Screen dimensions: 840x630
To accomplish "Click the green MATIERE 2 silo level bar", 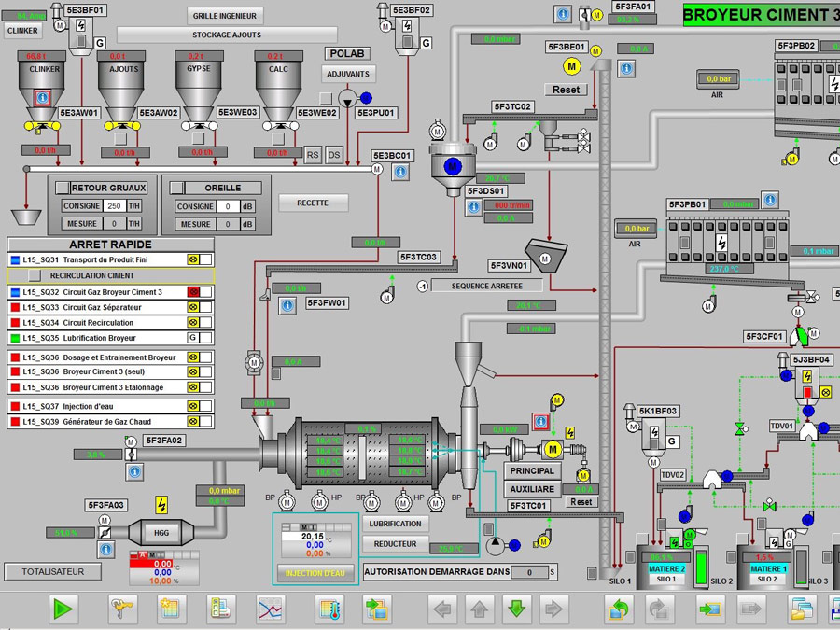I will click(x=703, y=568).
